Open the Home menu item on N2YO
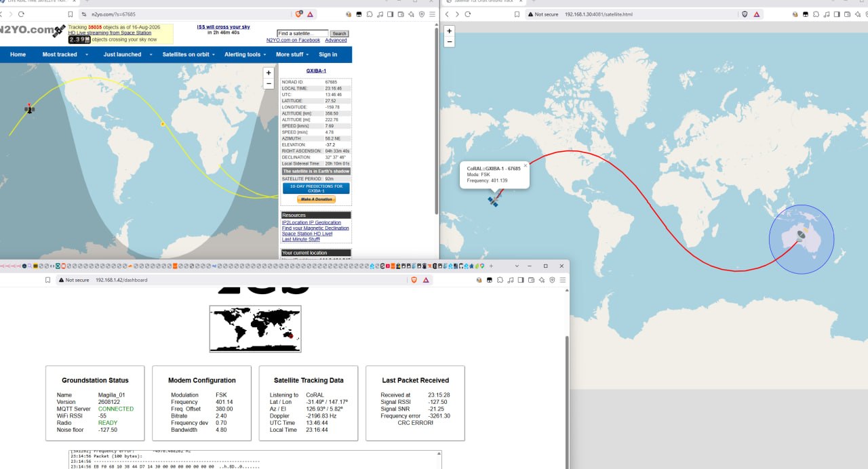868x469 pixels. [18, 54]
